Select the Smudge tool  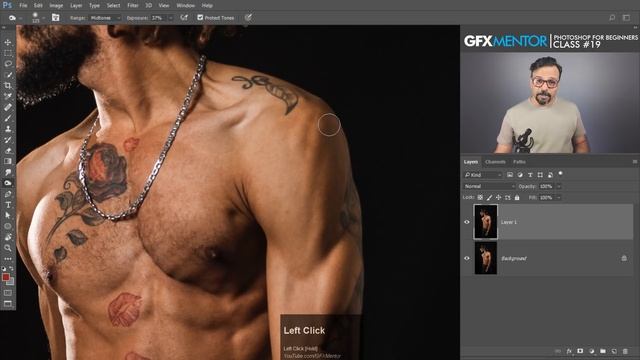[x=8, y=172]
